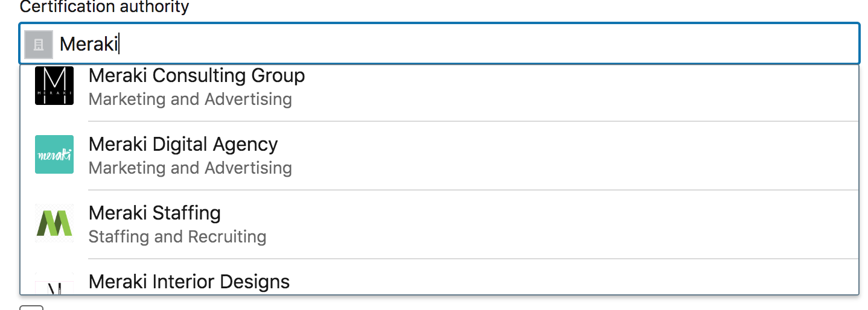This screenshot has width=868, height=310.
Task: Click empty right side of Meraki Staffing row
Action: coord(604,224)
